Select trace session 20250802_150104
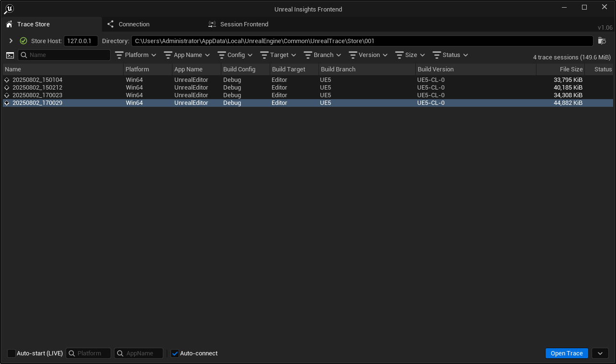The height and width of the screenshot is (364, 616). click(308, 80)
